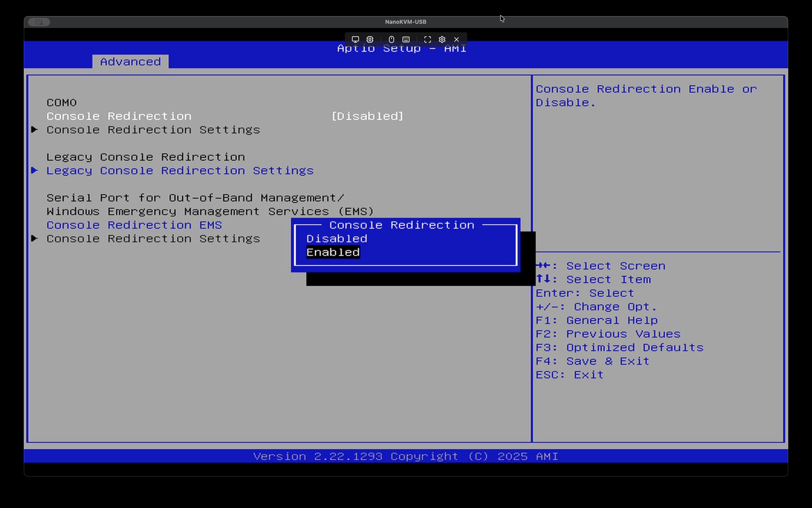Click the window icon in title bar
Screen dimensions: 812x508
pyautogui.click(x=39, y=22)
